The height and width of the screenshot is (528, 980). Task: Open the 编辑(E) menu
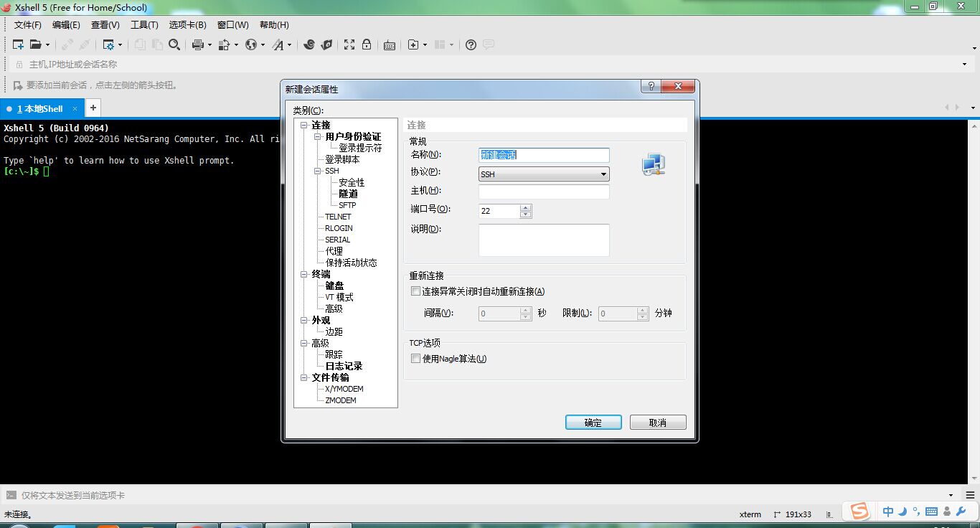66,25
